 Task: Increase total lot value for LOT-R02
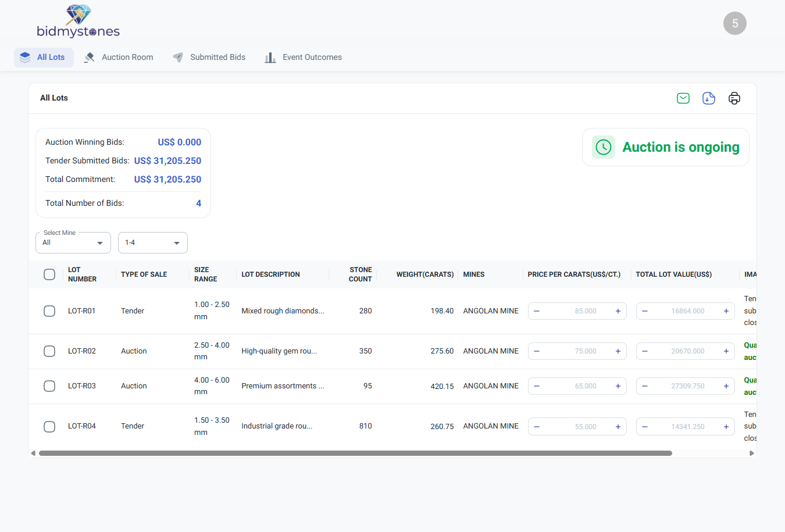pyautogui.click(x=726, y=351)
